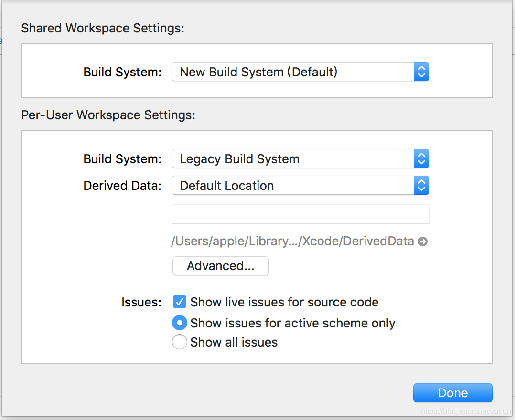The image size is (515, 420).
Task: Click the Issues label
Action: pyautogui.click(x=141, y=302)
